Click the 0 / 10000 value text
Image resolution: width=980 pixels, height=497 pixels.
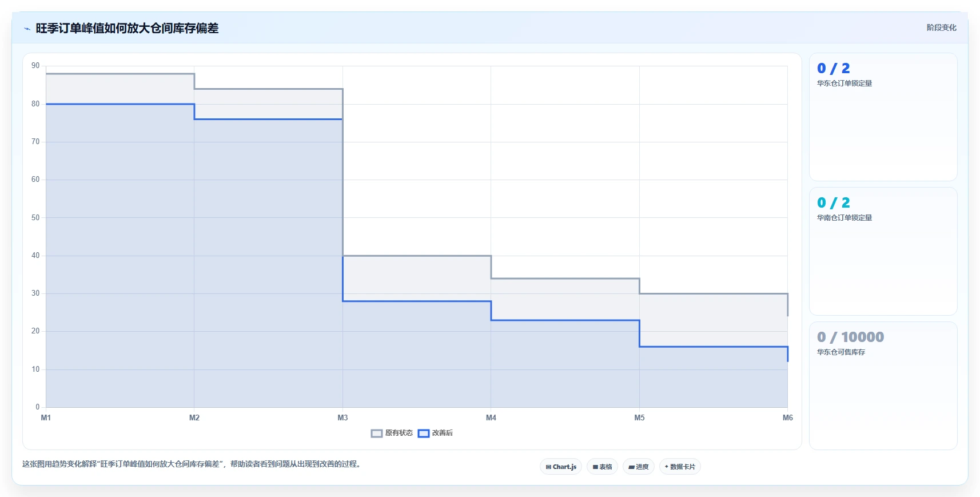(850, 337)
